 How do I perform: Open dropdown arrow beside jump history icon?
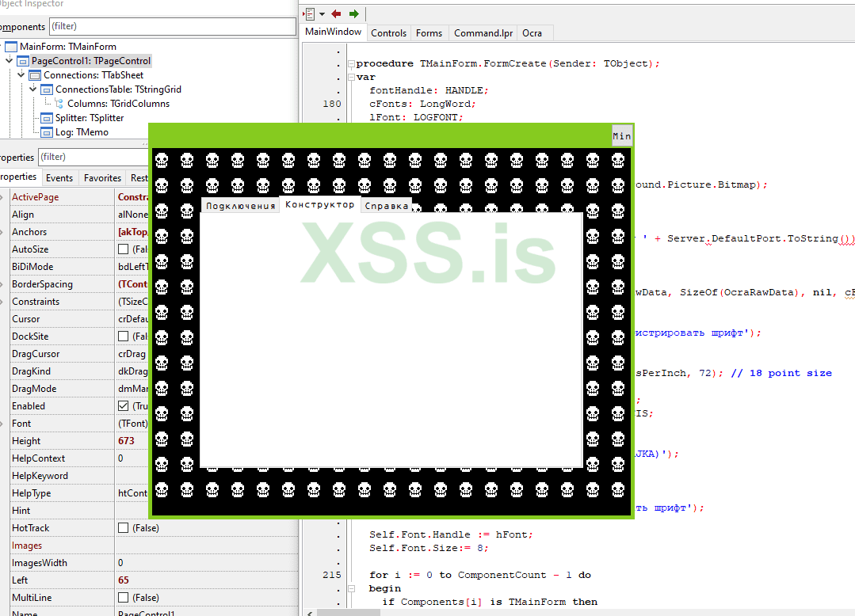(x=322, y=14)
